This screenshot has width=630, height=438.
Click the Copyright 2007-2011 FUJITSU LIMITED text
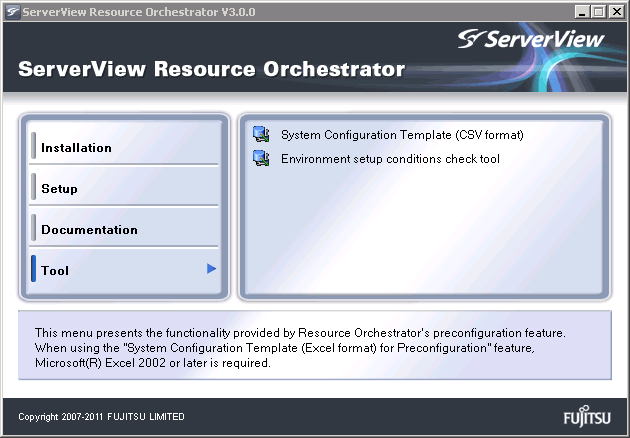click(x=101, y=417)
